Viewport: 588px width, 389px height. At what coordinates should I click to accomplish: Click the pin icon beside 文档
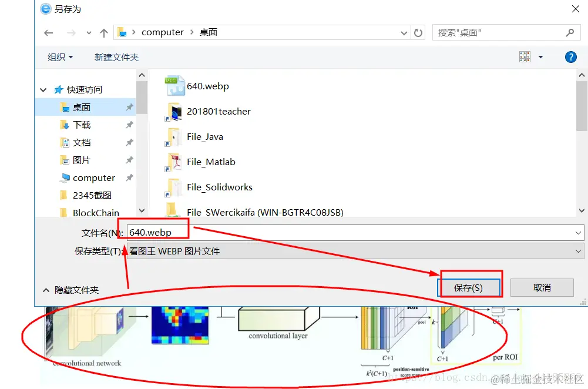tap(129, 143)
